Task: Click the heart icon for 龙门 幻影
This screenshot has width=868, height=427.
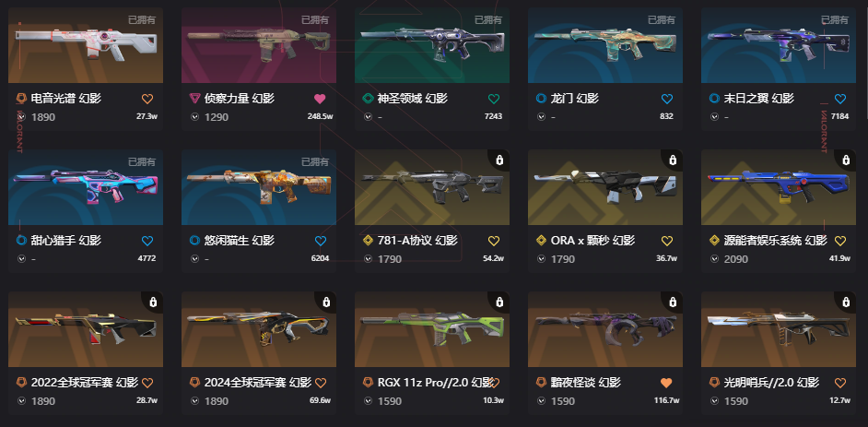Action: coord(667,99)
